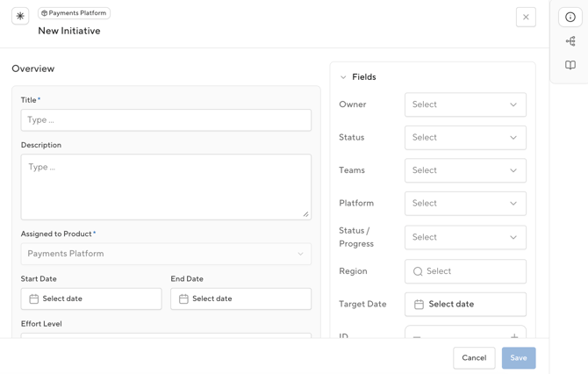The height and width of the screenshot is (374, 588).
Task: Open the Owner dropdown
Action: tap(465, 104)
